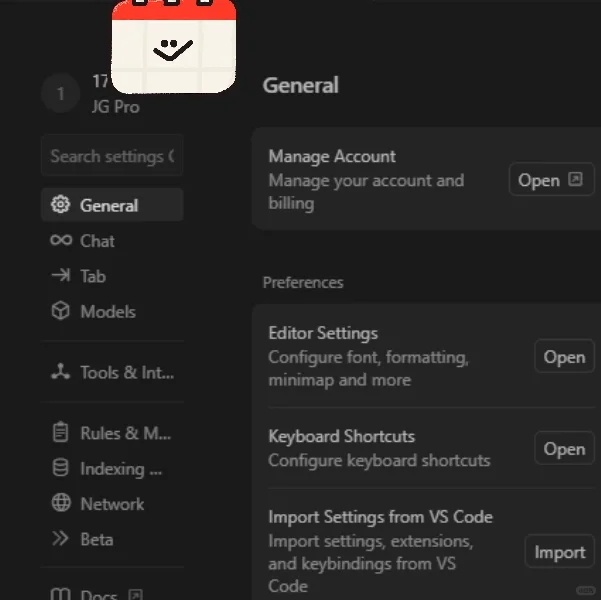Open the Network settings section
The width and height of the screenshot is (601, 600).
click(x=112, y=504)
